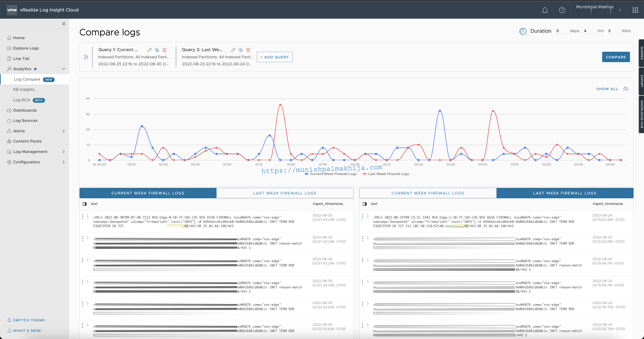Click Duration hrs input field

589,31
